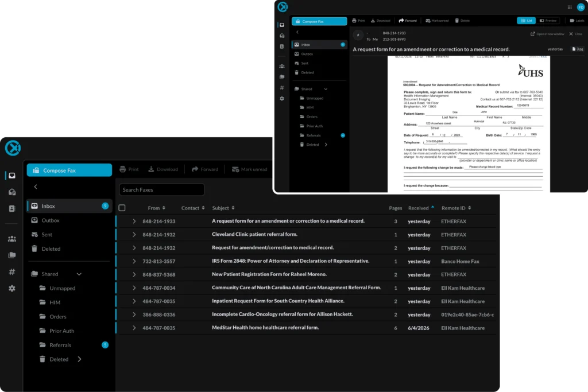
Task: Sort faxes by the From column
Action: [x=156, y=208]
